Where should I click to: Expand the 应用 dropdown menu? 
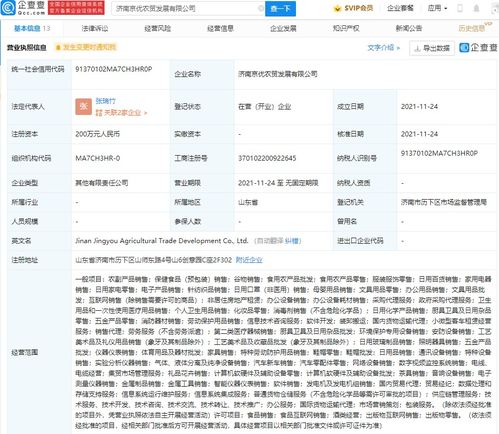(437, 8)
